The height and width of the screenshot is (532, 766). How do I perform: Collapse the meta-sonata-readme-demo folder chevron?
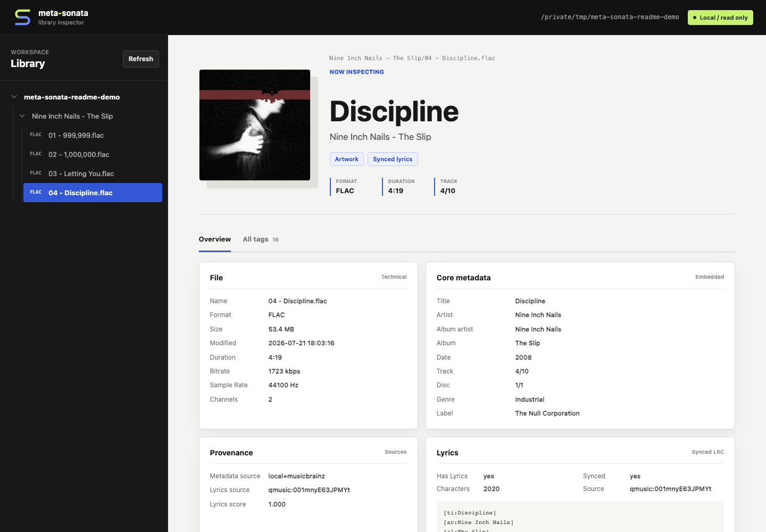click(x=14, y=97)
